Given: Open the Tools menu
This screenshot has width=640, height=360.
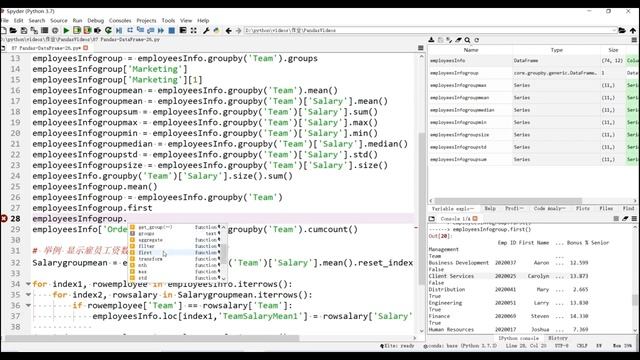Looking at the screenshot, I should click(168, 20).
